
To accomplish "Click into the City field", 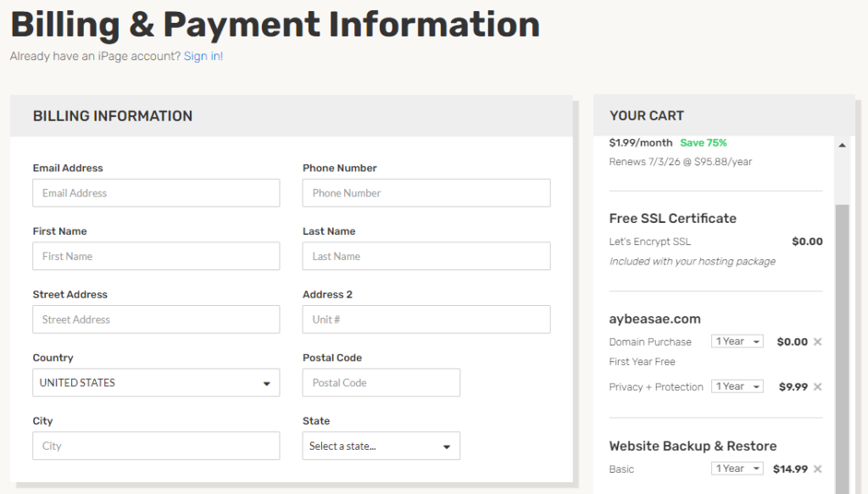I will (156, 446).
